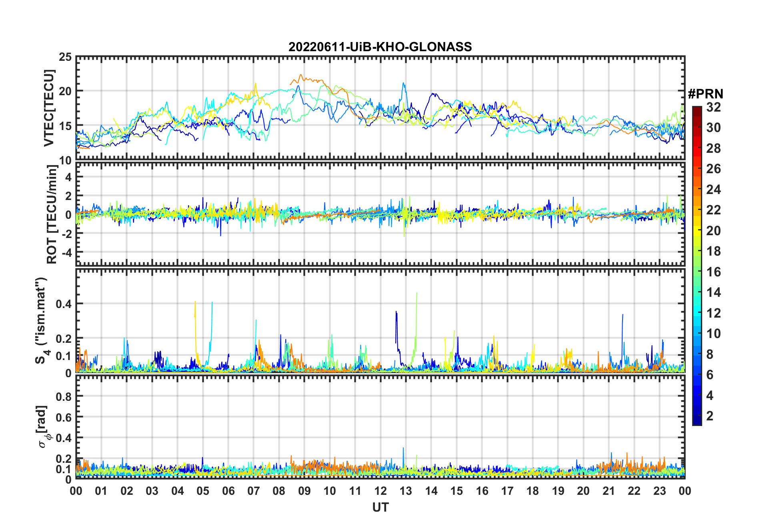
Task: Click VTEC axis tick label 25
Action: point(65,57)
